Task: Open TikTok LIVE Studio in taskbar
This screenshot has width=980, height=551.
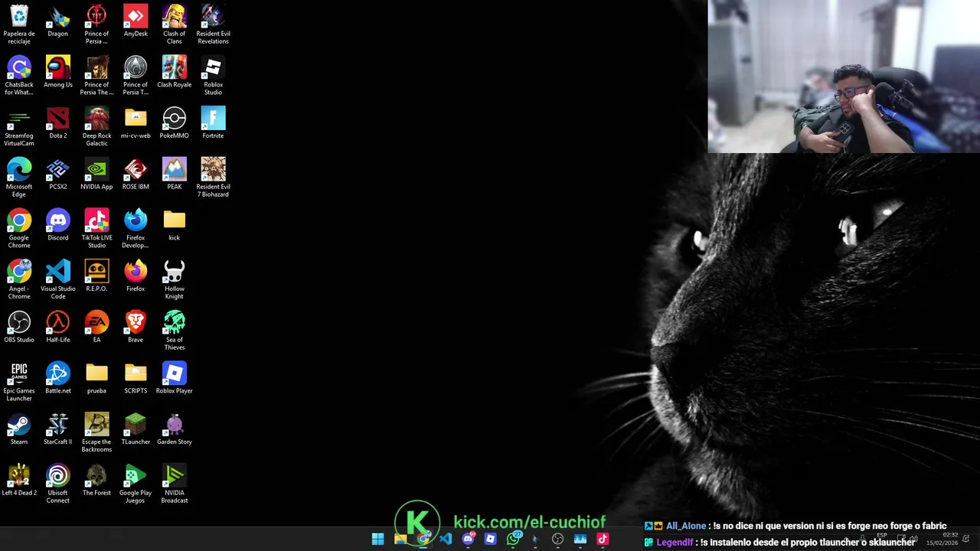Action: (603, 539)
